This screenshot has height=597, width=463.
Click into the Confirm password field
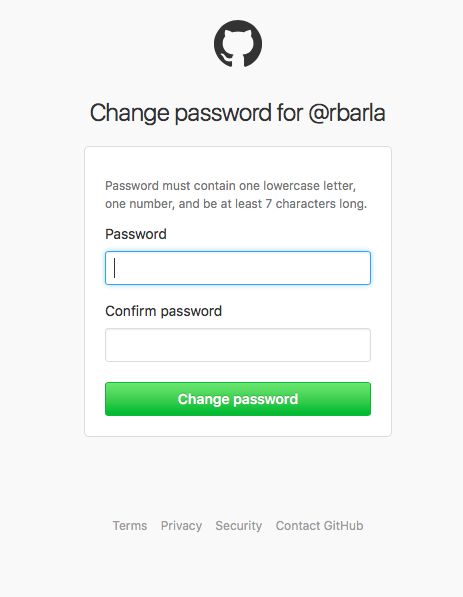pyautogui.click(x=238, y=345)
